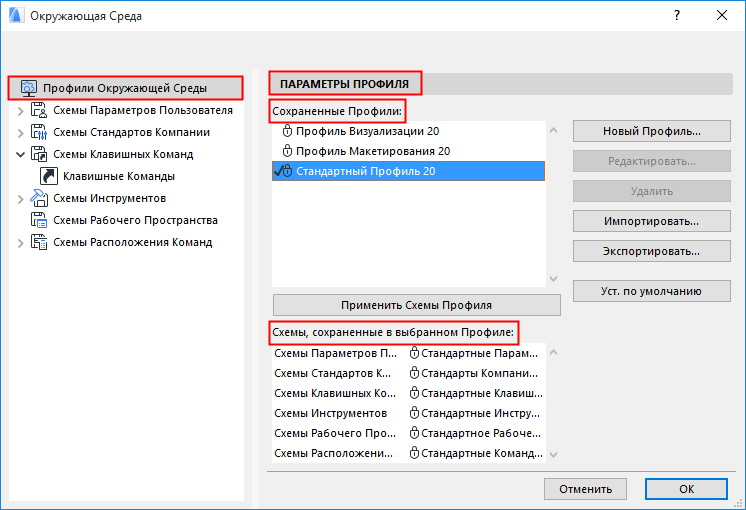The height and width of the screenshot is (510, 746).
Task: Click Схемы Расположени... row in schemes list
Action: 409,453
